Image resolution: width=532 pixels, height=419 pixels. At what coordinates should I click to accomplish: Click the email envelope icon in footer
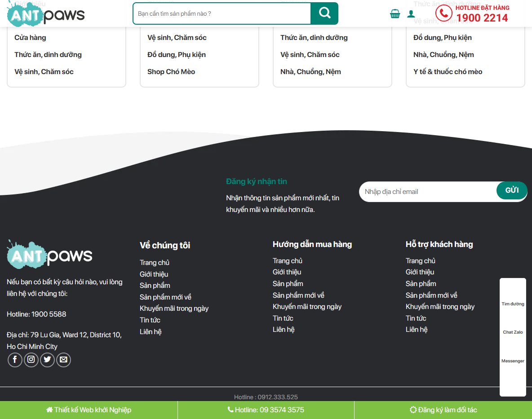click(63, 360)
